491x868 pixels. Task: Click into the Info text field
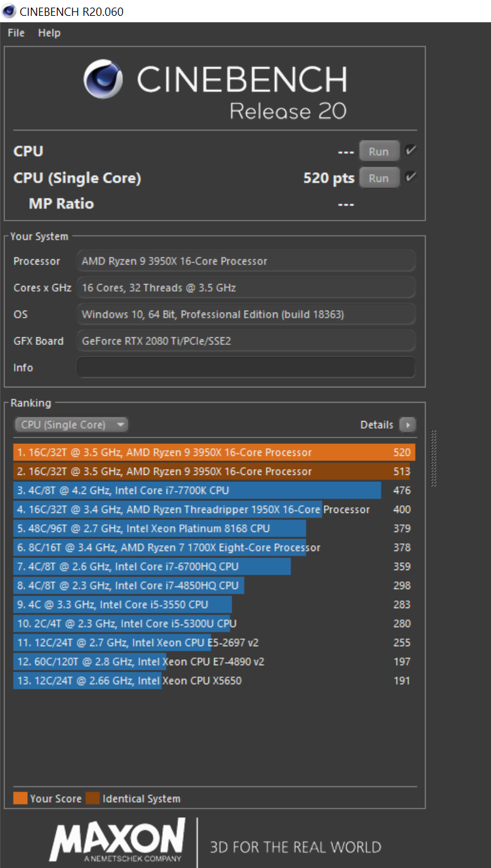tap(246, 368)
